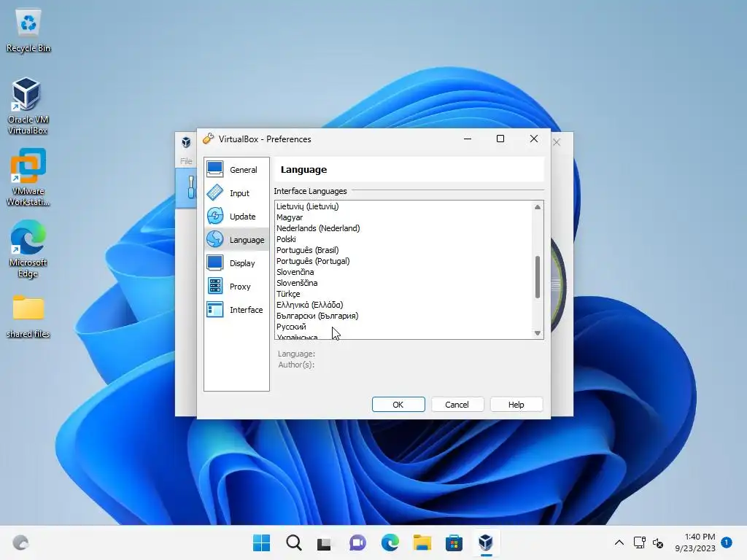Select Português (Brasil) language
747x560 pixels.
(x=308, y=250)
